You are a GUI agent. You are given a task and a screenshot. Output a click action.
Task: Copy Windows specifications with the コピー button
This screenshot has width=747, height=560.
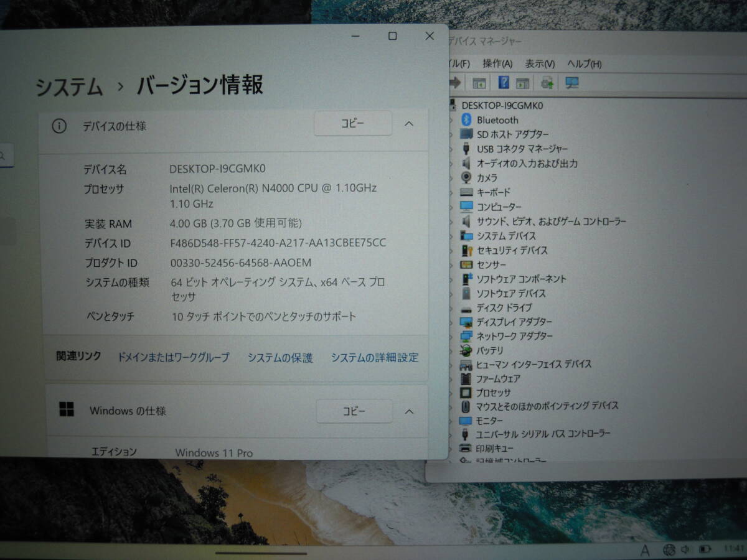pyautogui.click(x=354, y=411)
